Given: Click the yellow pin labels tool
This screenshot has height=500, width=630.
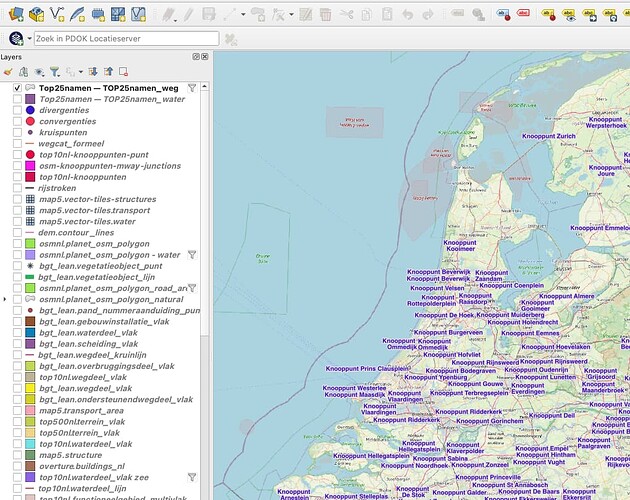Looking at the screenshot, I should tap(548, 14).
